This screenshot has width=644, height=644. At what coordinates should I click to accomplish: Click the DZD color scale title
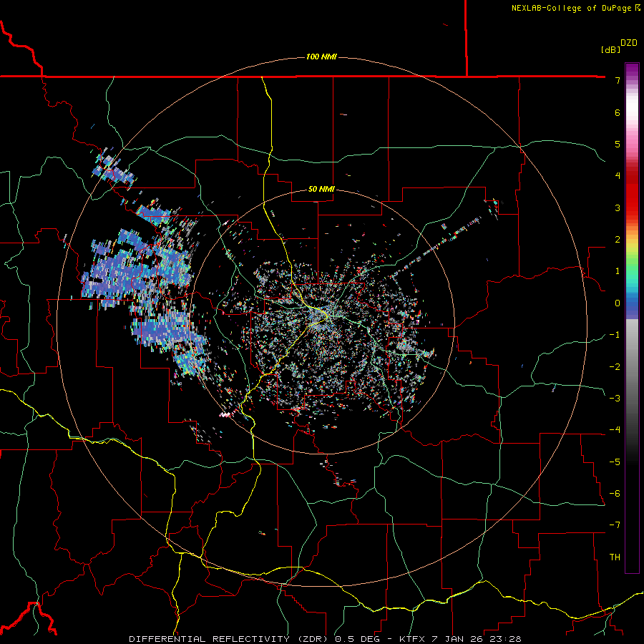pos(629,43)
